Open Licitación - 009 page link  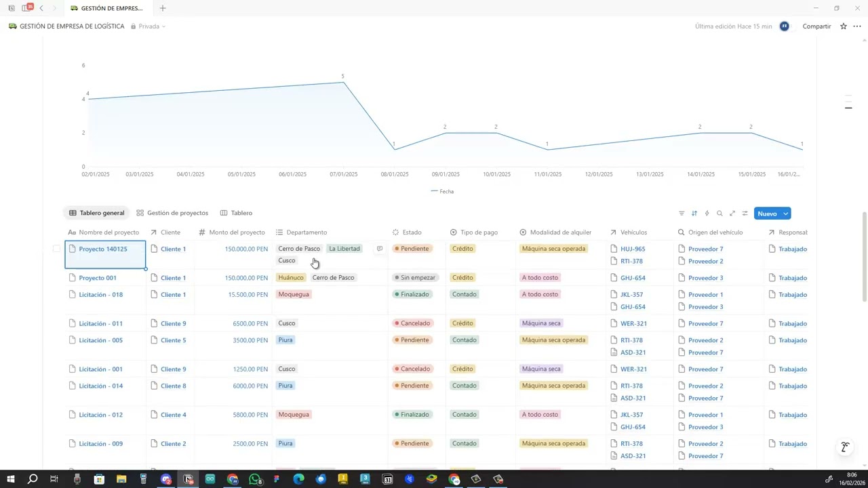pos(100,444)
